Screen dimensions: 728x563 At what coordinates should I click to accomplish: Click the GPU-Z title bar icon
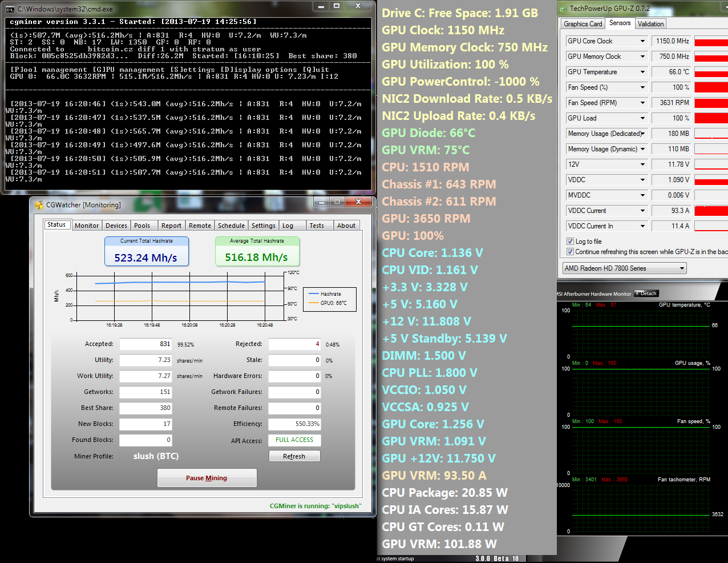click(563, 9)
